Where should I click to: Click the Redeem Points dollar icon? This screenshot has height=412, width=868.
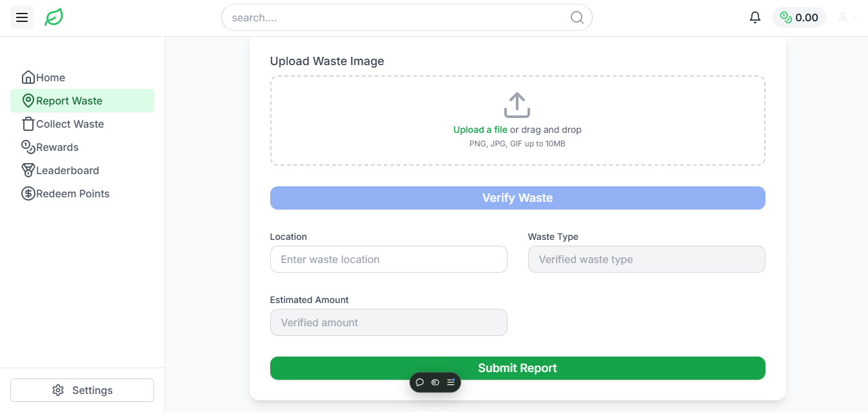pyautogui.click(x=28, y=193)
